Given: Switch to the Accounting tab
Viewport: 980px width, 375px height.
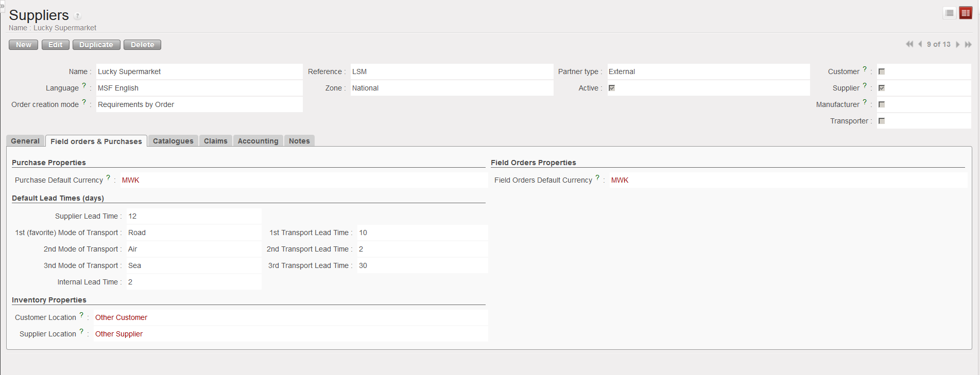Looking at the screenshot, I should 257,141.
